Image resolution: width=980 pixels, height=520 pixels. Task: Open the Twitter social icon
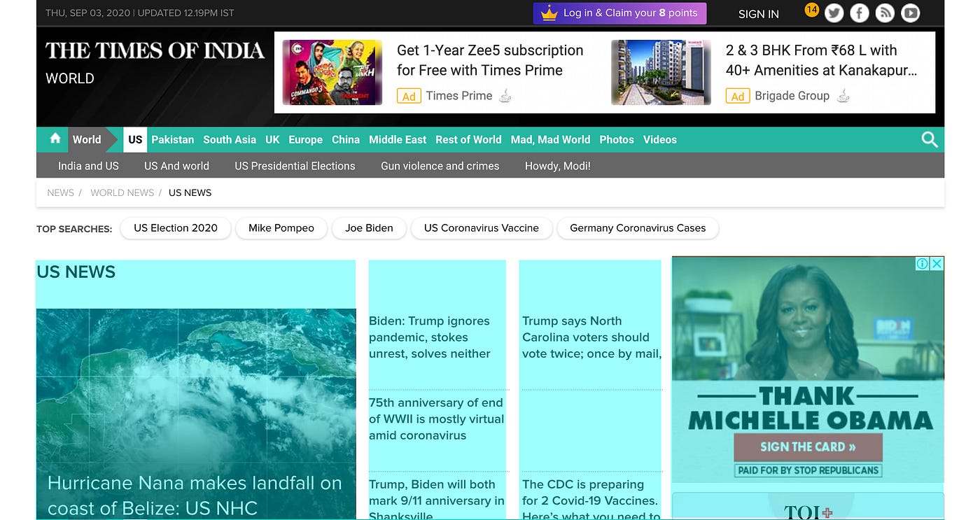click(x=834, y=13)
